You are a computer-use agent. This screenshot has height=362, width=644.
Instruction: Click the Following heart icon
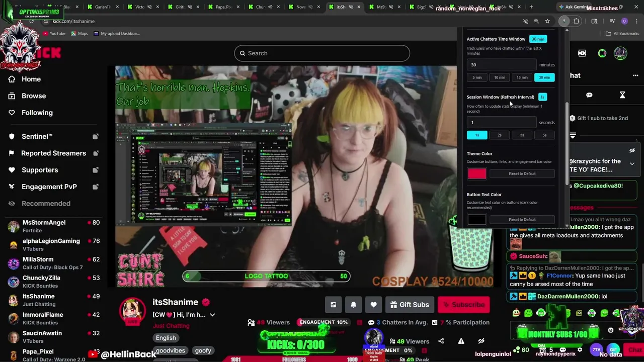coord(12,113)
